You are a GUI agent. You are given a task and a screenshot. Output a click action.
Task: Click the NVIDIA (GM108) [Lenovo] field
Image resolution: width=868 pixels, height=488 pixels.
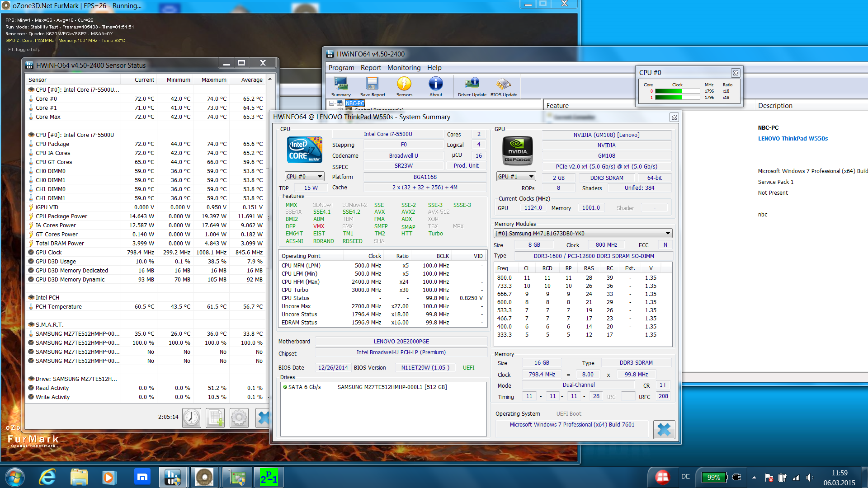(x=606, y=135)
